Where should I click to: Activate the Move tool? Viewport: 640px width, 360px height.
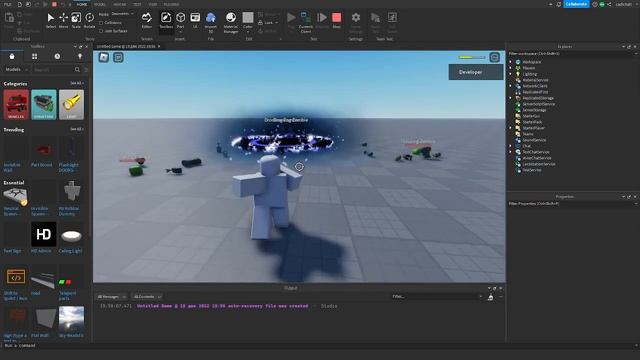[63, 20]
